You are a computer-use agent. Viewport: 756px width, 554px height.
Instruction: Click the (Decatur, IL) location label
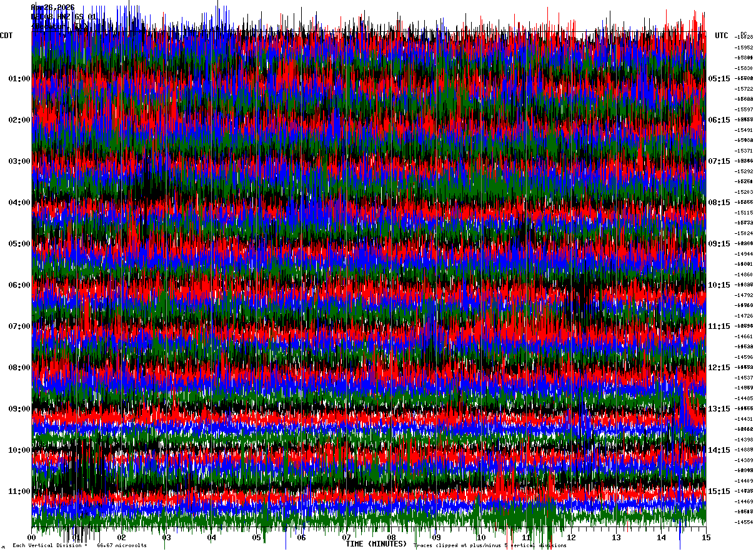pyautogui.click(x=59, y=26)
